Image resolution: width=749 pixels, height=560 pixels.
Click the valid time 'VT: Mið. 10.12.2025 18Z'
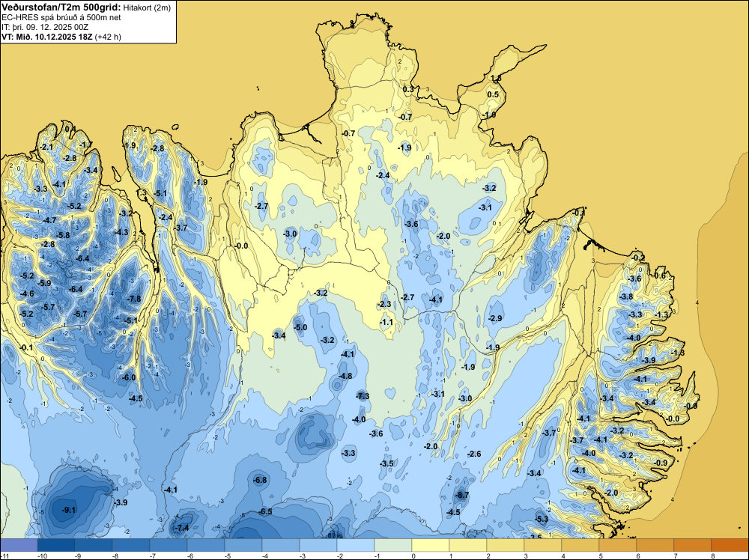[47, 37]
